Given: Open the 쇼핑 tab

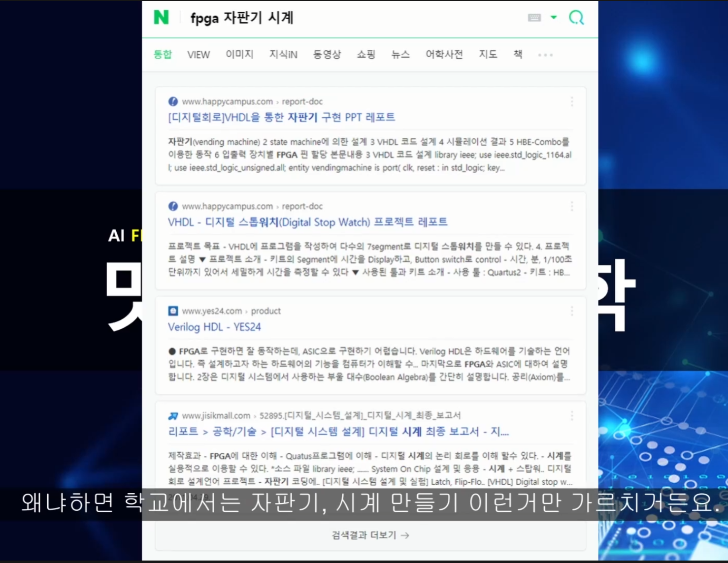Looking at the screenshot, I should coord(366,54).
